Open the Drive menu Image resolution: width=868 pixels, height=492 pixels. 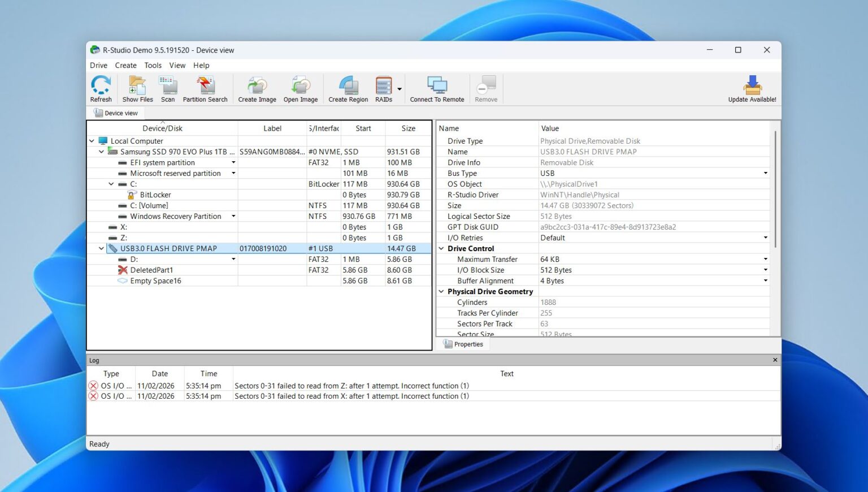(98, 65)
